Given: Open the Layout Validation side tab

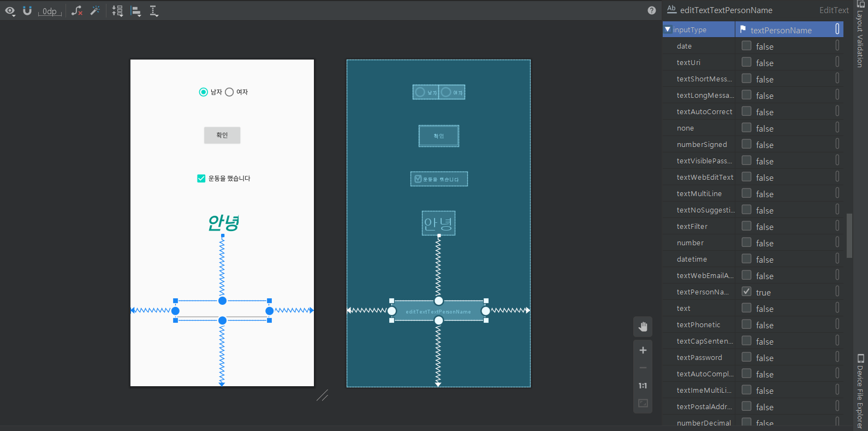Looking at the screenshot, I should coord(860,34).
